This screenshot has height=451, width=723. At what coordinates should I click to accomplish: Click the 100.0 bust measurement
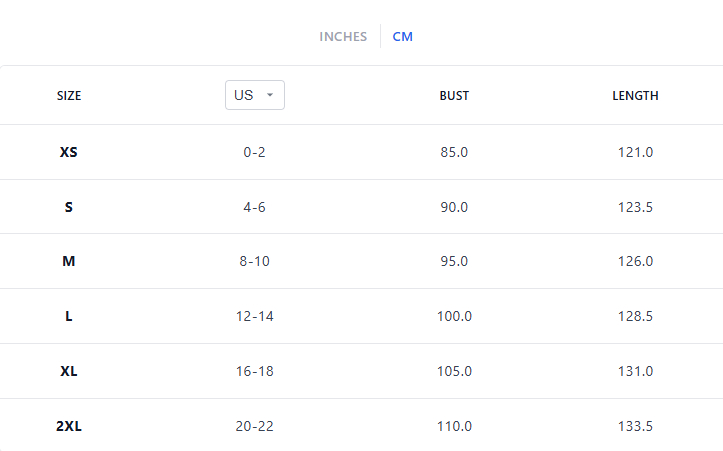pyautogui.click(x=454, y=316)
